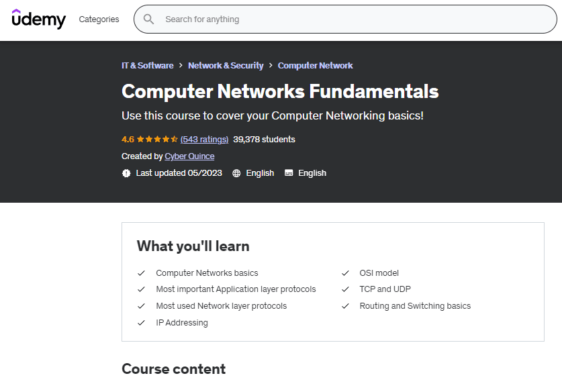Click the 4.6 rating score

pos(128,140)
